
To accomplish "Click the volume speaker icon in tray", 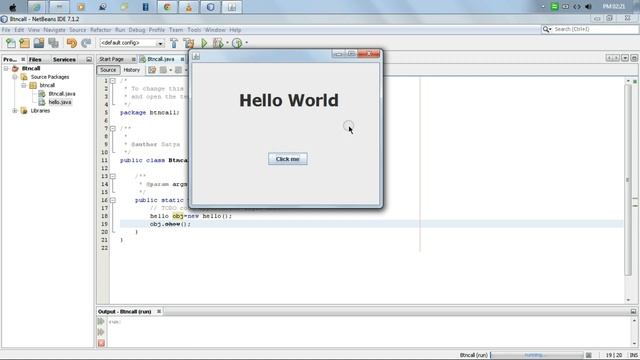I will (x=588, y=7).
